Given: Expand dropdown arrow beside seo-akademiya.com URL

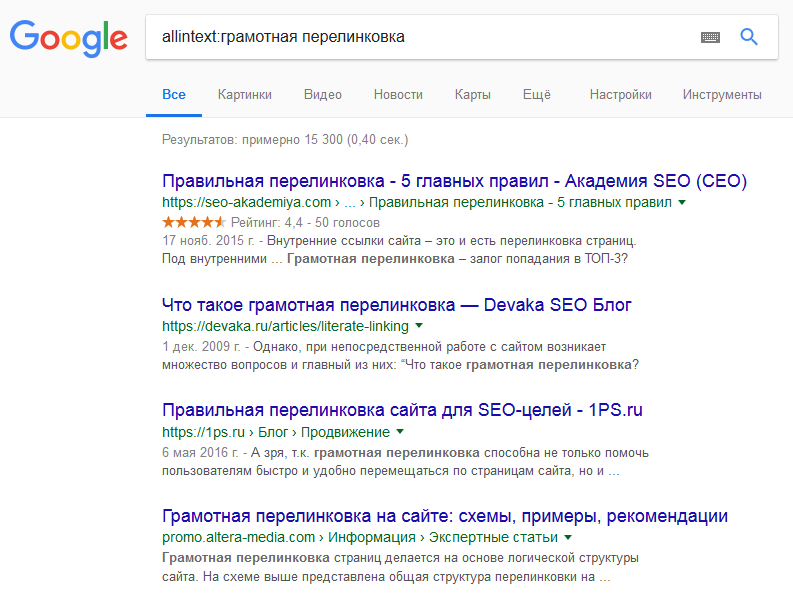Looking at the screenshot, I should [x=682, y=202].
